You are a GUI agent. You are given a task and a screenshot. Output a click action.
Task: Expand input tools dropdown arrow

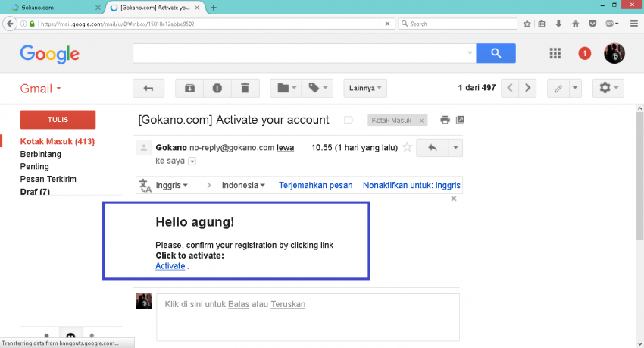point(575,88)
